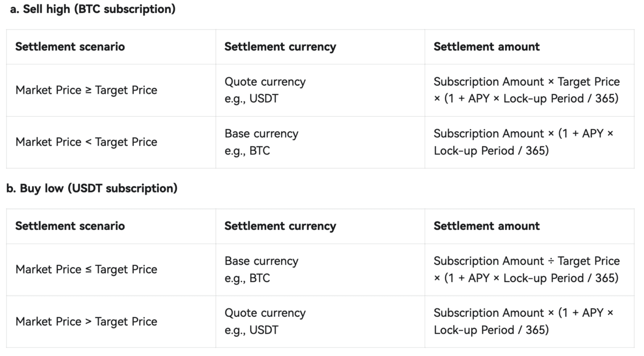Click Sell high formula with '× Target Price'
Image resolution: width=644 pixels, height=356 pixels.
pos(526,90)
